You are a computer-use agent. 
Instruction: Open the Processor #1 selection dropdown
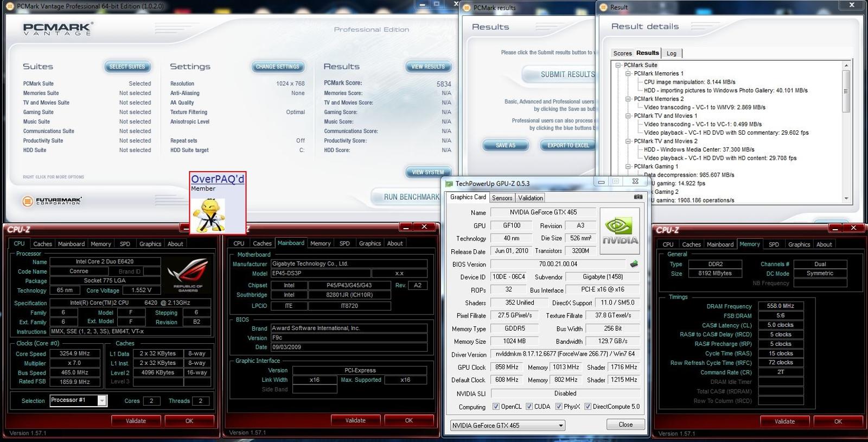(101, 401)
